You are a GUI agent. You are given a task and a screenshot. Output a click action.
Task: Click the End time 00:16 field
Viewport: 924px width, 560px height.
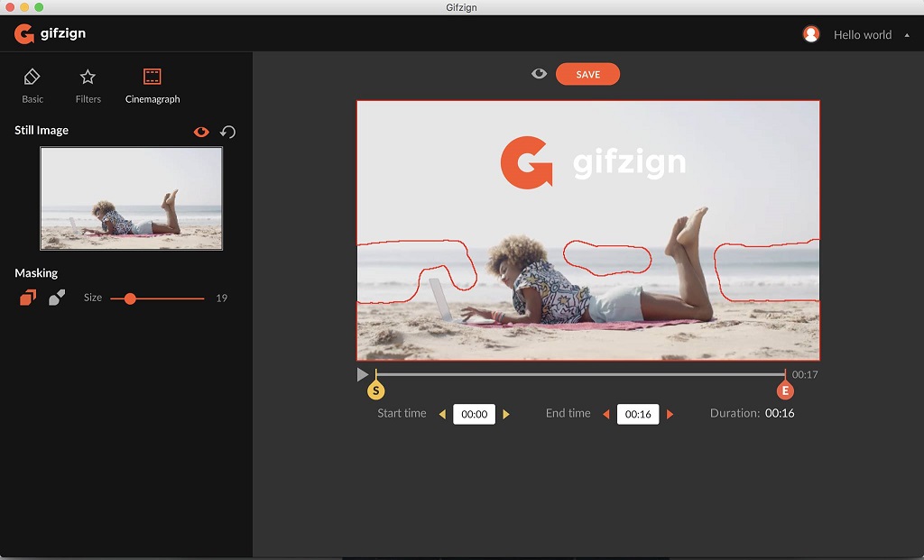[x=638, y=414]
